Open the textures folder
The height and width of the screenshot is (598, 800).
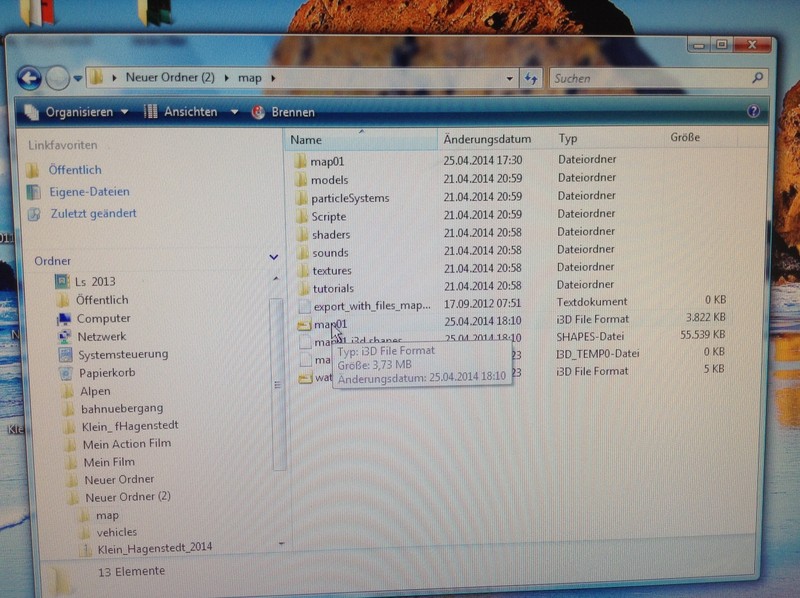click(331, 270)
